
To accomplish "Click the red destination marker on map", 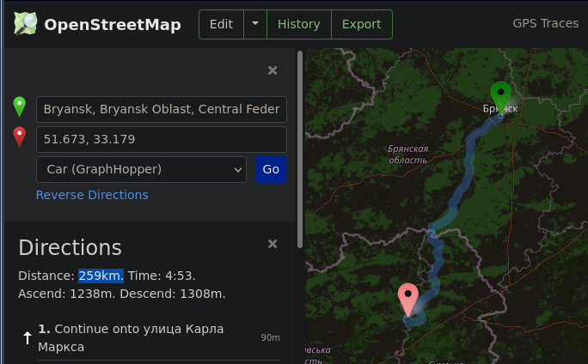I will click(x=408, y=300).
